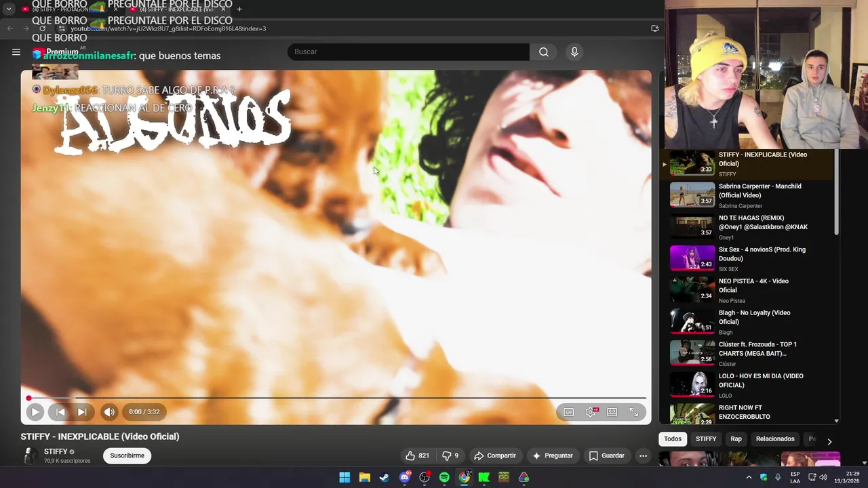Play NEO PISTEA - 4K playlist item

pyautogui.click(x=745, y=290)
